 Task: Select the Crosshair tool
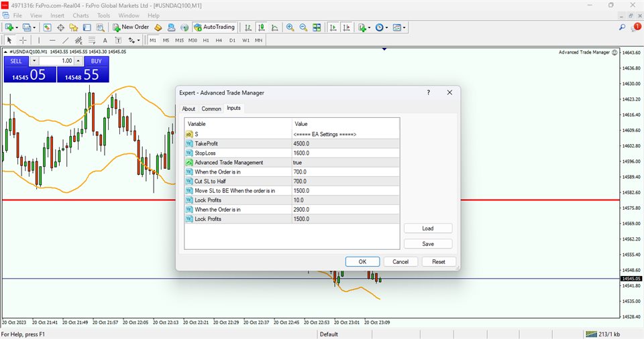coord(23,40)
